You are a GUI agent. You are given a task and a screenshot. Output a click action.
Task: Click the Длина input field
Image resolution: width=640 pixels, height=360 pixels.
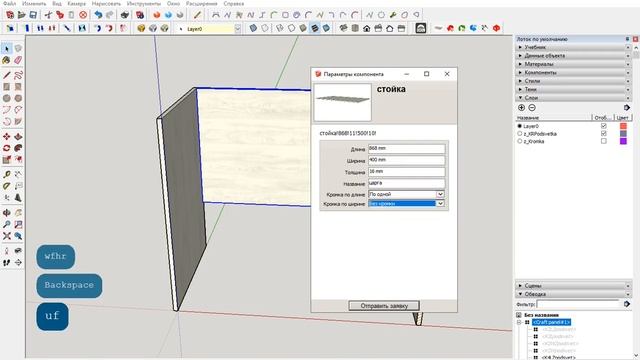tap(407, 149)
